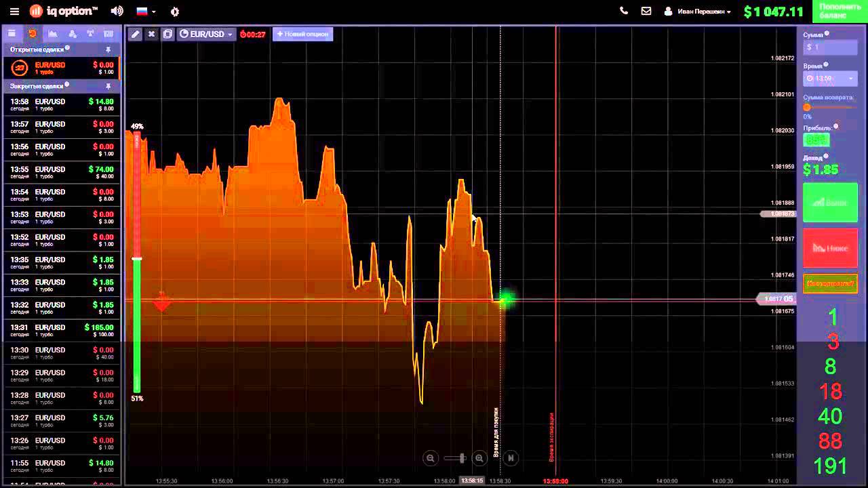Open settings with the gear icon
Screen dimensions: 868x488
tap(175, 12)
